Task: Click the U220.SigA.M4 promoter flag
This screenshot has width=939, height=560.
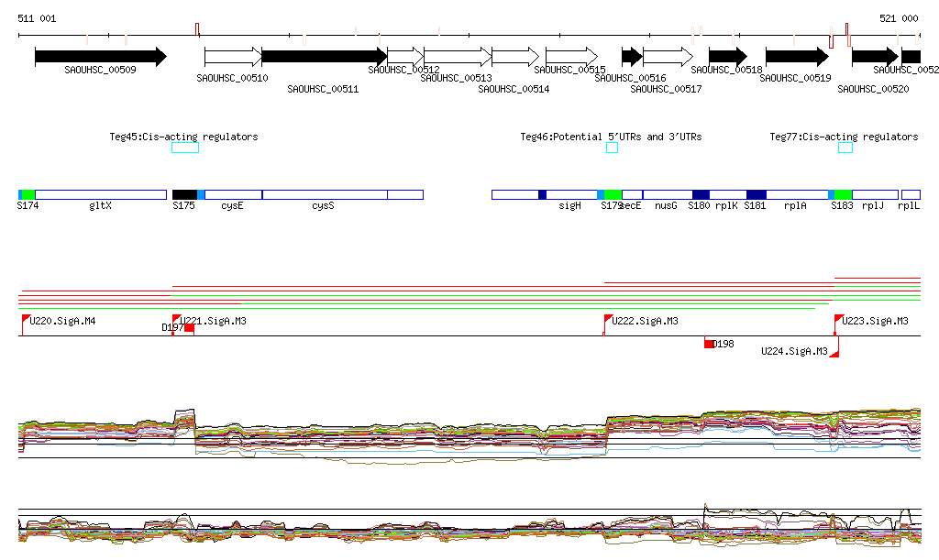Action: pos(26,319)
